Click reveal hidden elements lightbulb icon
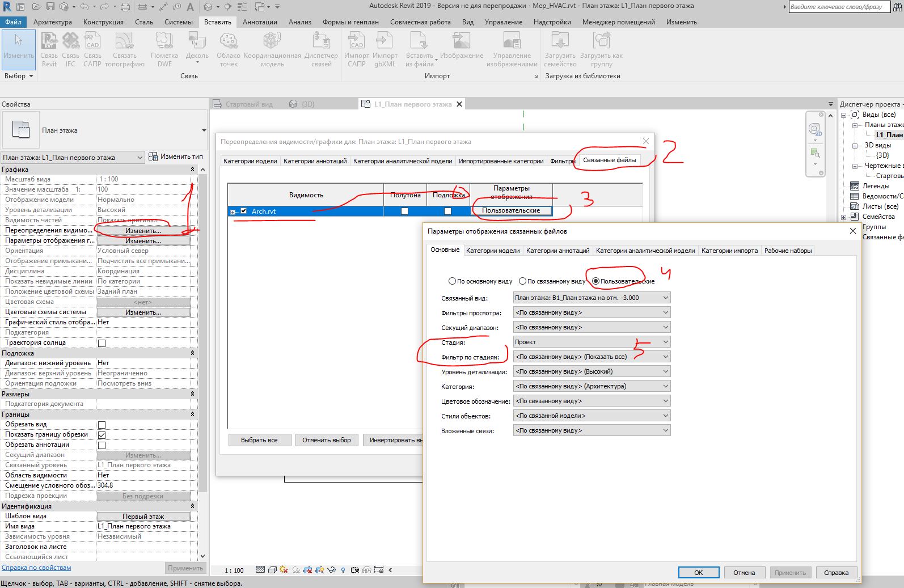Image resolution: width=904 pixels, height=588 pixels. tap(343, 570)
